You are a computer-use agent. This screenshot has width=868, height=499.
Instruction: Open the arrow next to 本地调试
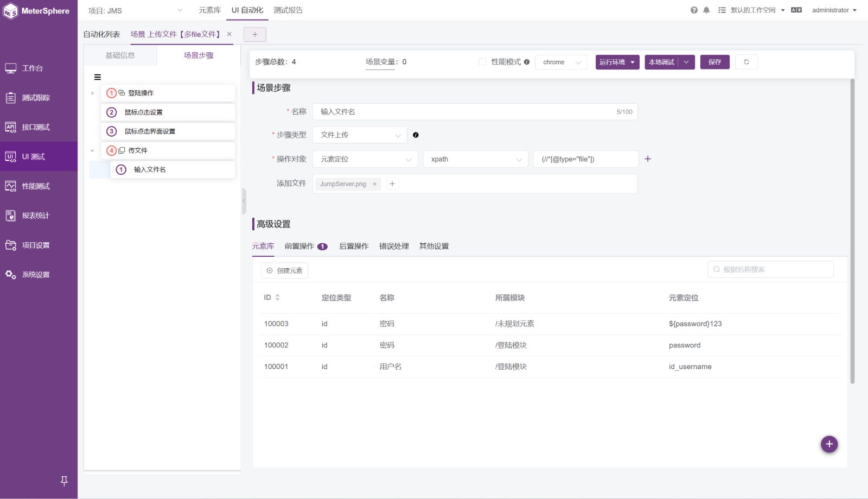pyautogui.click(x=687, y=62)
